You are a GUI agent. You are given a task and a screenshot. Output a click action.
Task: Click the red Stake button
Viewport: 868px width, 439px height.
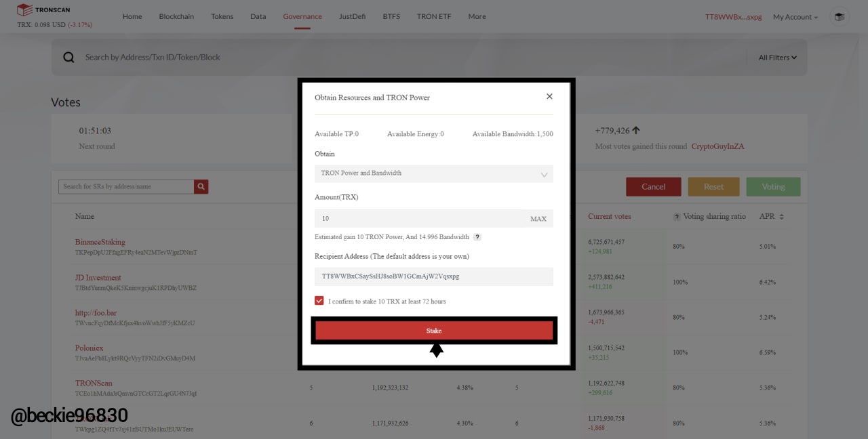point(434,331)
